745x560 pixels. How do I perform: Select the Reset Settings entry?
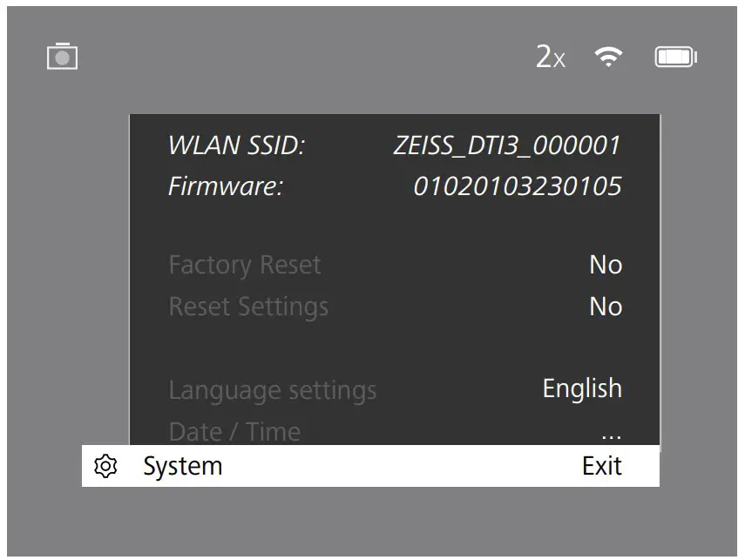247,307
